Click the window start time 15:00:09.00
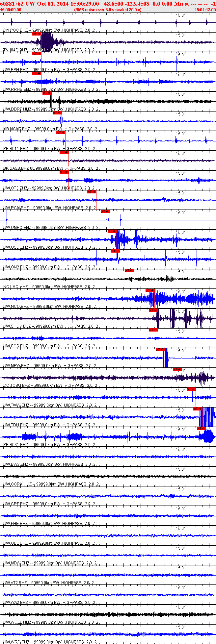 tap(11, 10)
